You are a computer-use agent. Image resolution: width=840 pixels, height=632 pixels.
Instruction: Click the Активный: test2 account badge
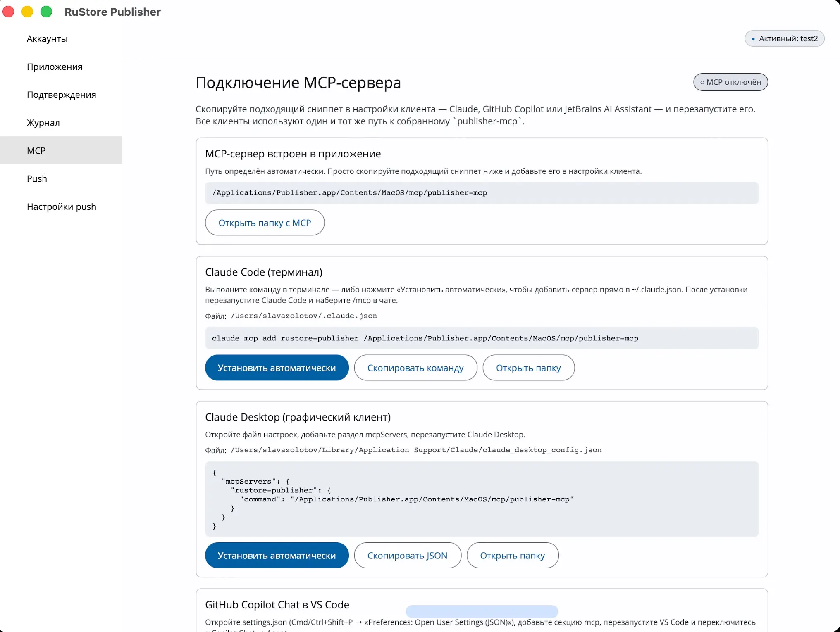[784, 38]
